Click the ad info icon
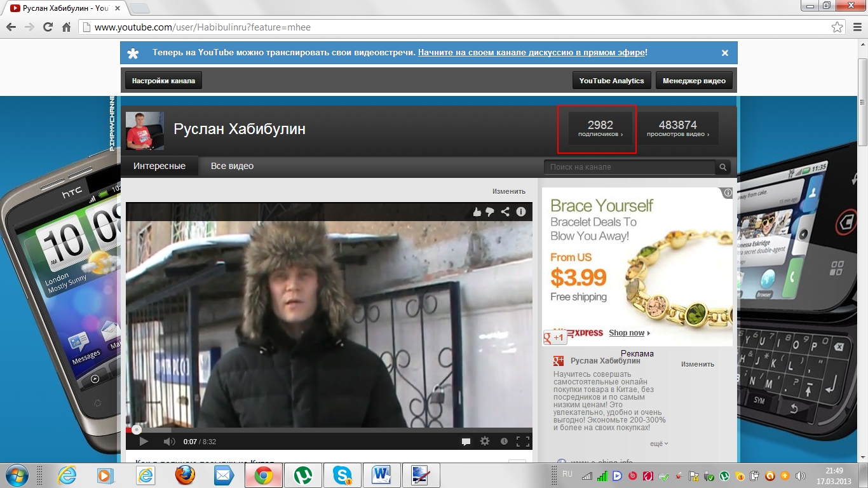 [x=728, y=193]
